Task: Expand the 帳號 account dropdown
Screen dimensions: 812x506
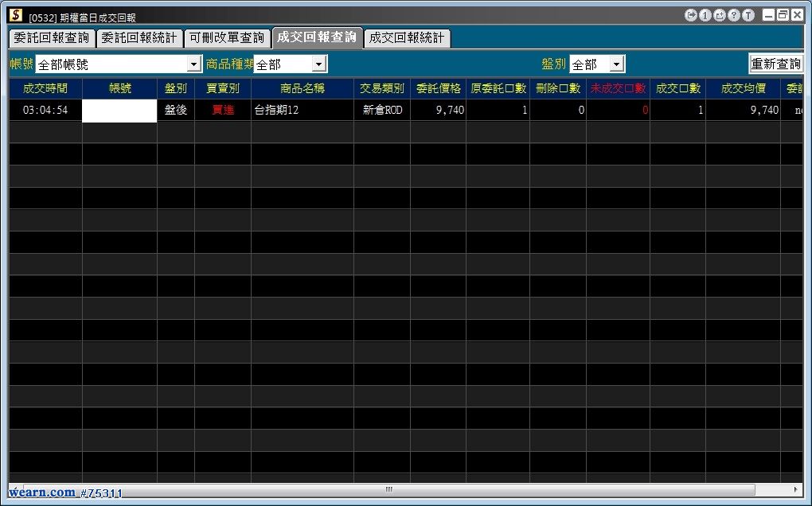Action: pos(194,64)
